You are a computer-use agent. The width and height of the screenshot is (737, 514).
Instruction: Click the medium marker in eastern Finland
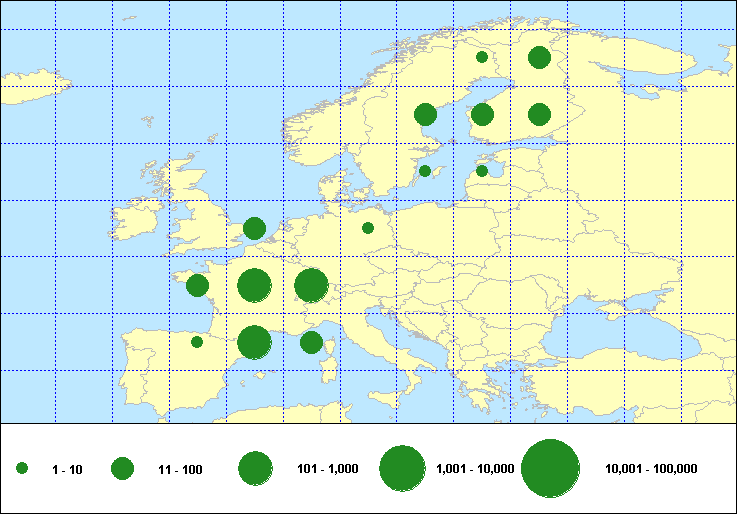pos(539,114)
